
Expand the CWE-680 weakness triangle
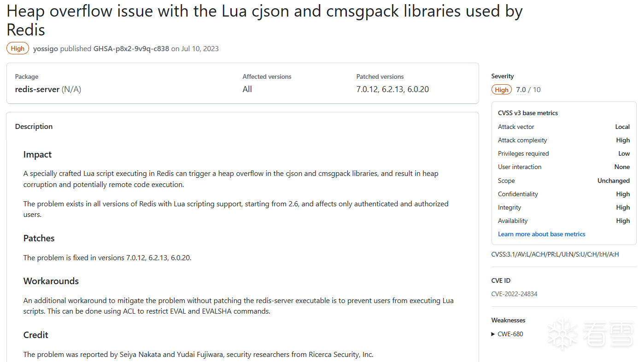pos(493,334)
